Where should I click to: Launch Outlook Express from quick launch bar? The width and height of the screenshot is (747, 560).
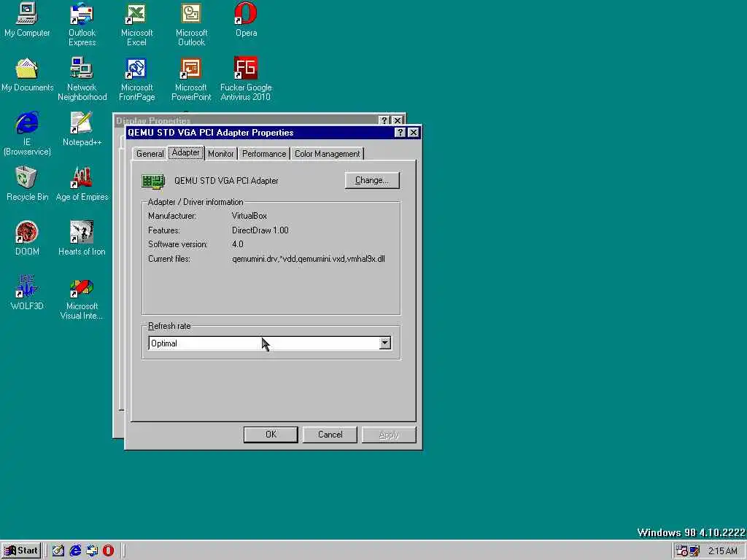92,551
